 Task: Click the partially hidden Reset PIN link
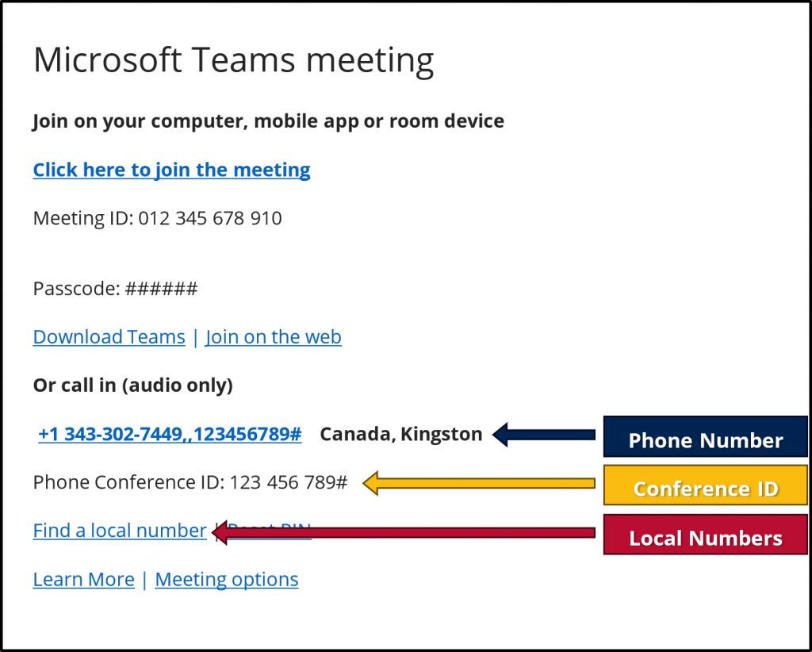(270, 526)
